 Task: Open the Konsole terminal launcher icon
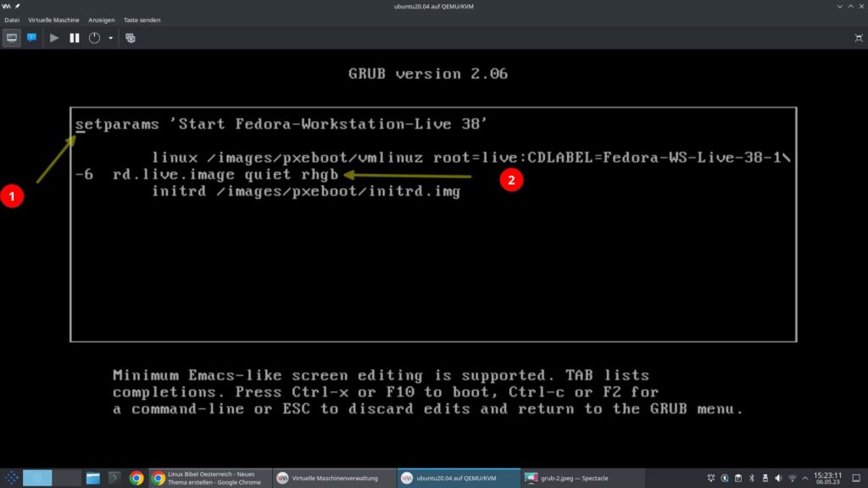tap(114, 478)
